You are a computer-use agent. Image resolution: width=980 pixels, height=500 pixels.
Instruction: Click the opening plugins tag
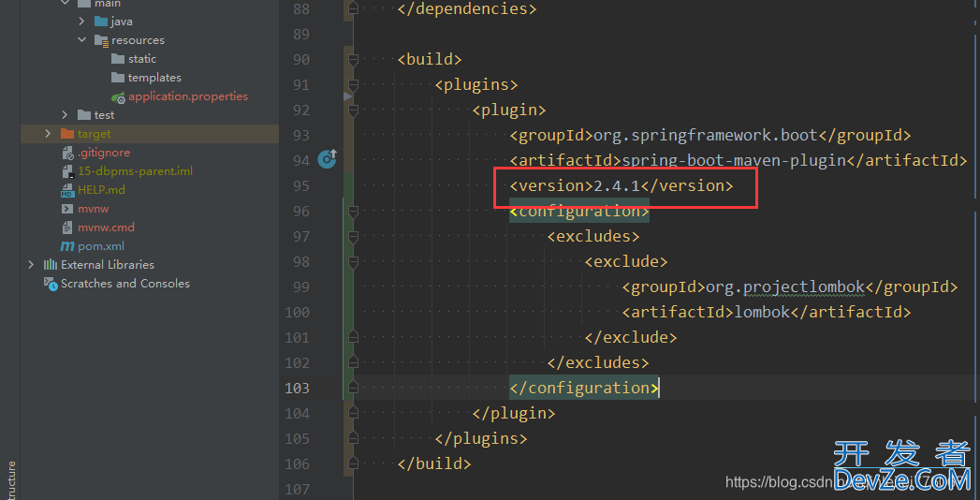click(x=476, y=84)
